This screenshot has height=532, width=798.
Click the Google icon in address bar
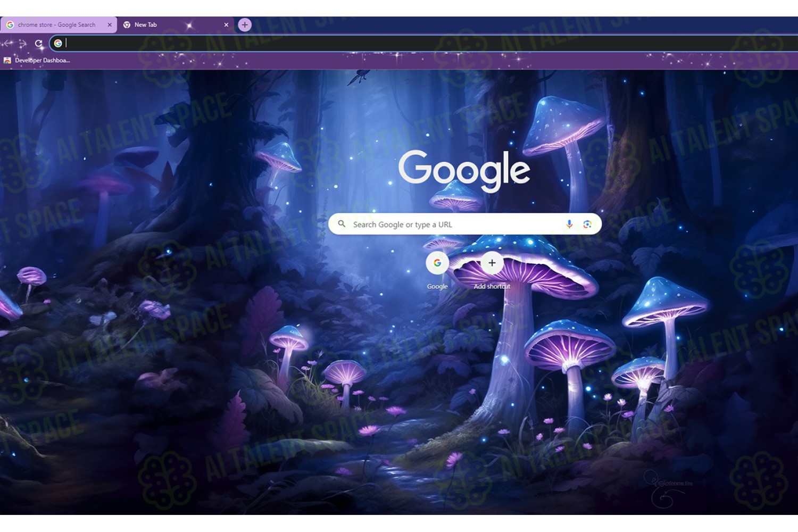pyautogui.click(x=58, y=43)
